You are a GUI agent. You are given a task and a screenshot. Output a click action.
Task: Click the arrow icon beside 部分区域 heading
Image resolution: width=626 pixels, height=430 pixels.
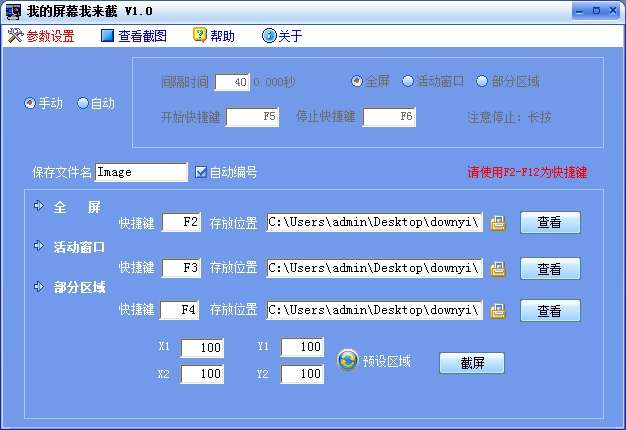pyautogui.click(x=39, y=287)
